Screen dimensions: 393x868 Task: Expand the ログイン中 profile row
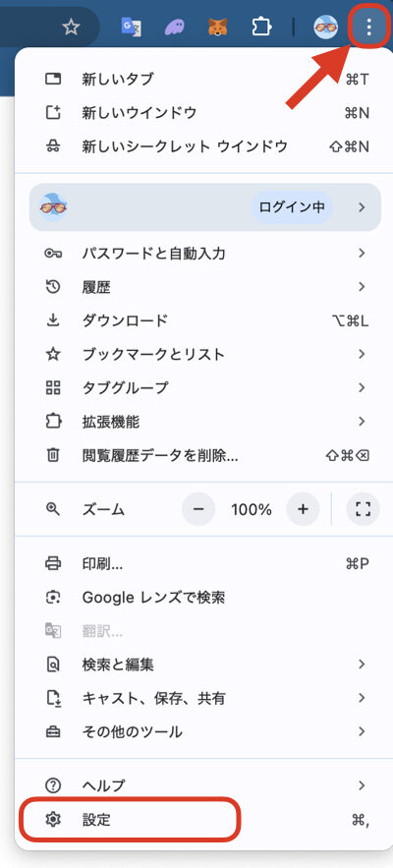tap(204, 207)
